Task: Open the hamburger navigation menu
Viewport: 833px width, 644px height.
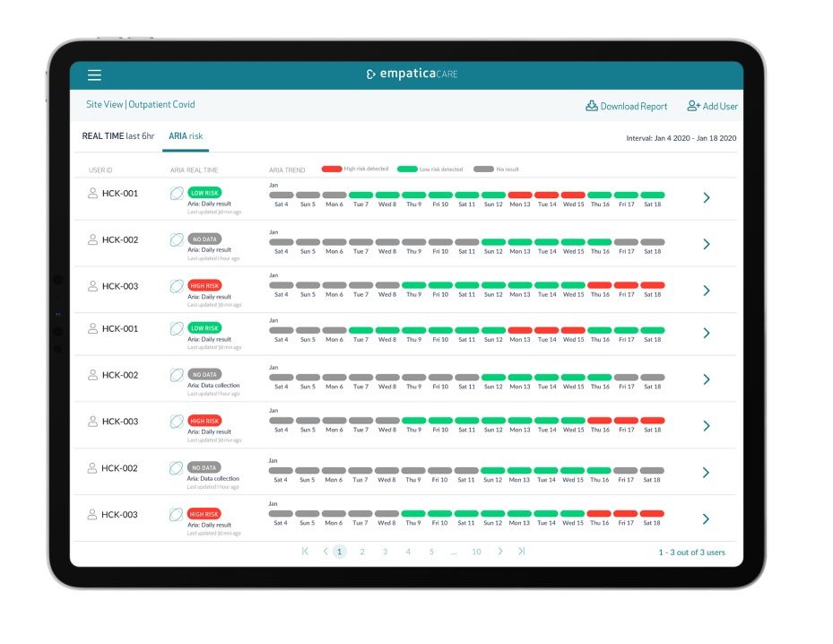Action: pyautogui.click(x=95, y=74)
